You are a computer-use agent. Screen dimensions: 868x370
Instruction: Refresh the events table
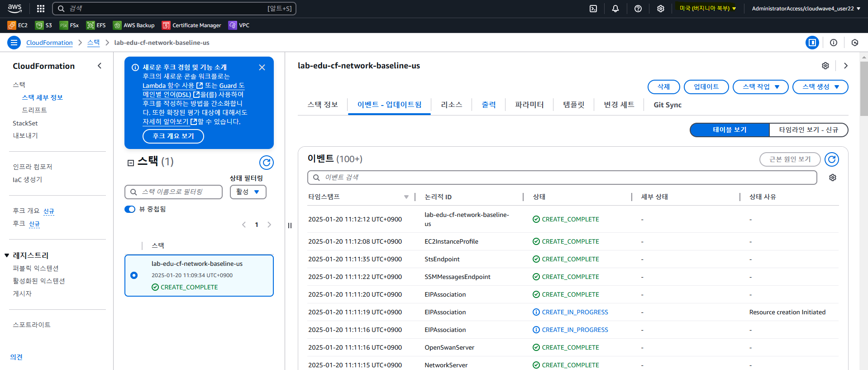tap(832, 159)
